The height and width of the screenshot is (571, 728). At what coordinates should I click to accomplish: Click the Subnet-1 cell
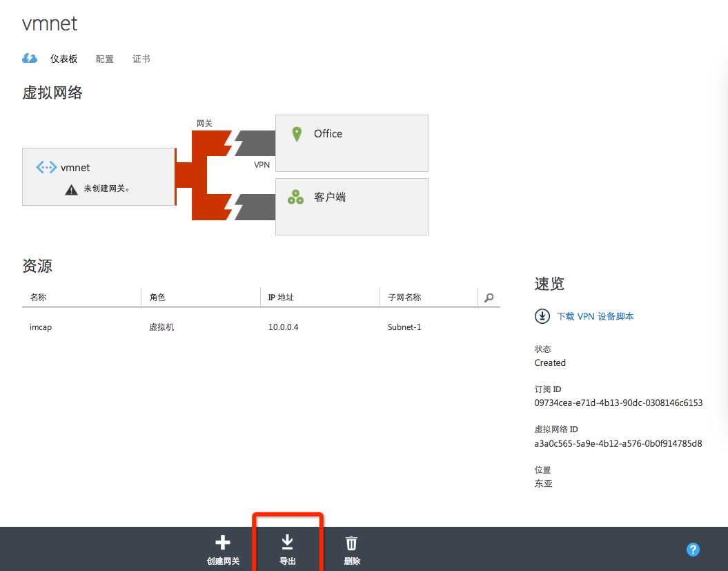point(404,327)
